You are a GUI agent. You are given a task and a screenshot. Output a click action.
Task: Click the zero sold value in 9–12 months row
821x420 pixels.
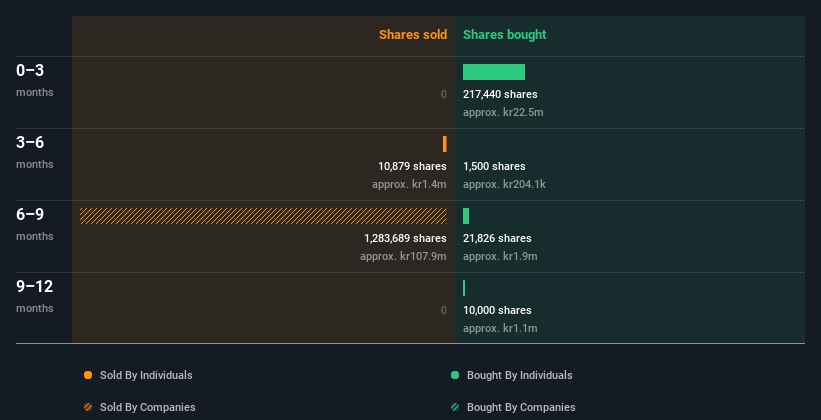click(444, 311)
